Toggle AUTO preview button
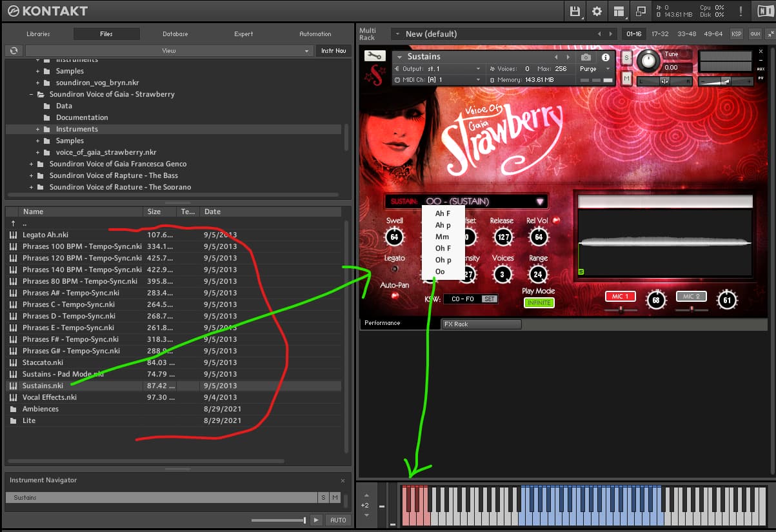The height and width of the screenshot is (532, 776). click(x=338, y=520)
